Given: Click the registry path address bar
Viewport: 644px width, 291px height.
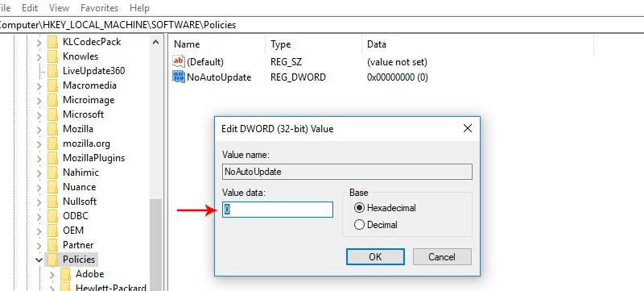Looking at the screenshot, I should coord(322,25).
